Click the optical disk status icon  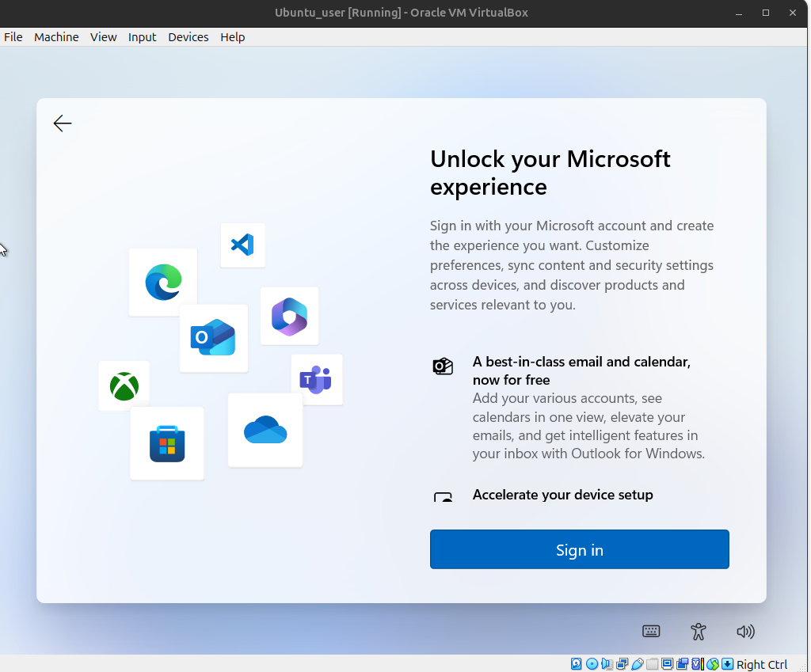pos(592,664)
